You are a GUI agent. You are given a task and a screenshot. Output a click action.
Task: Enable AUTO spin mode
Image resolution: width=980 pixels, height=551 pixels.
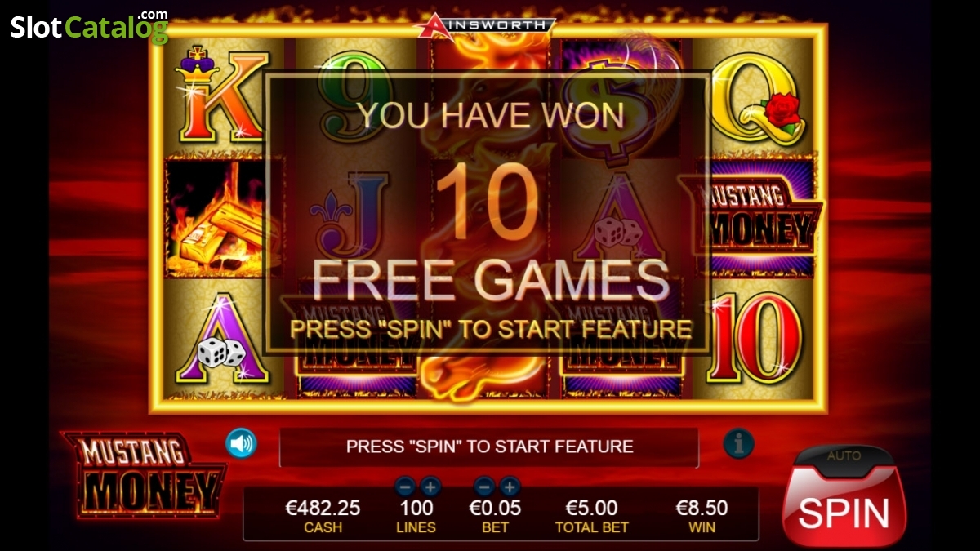pyautogui.click(x=844, y=456)
